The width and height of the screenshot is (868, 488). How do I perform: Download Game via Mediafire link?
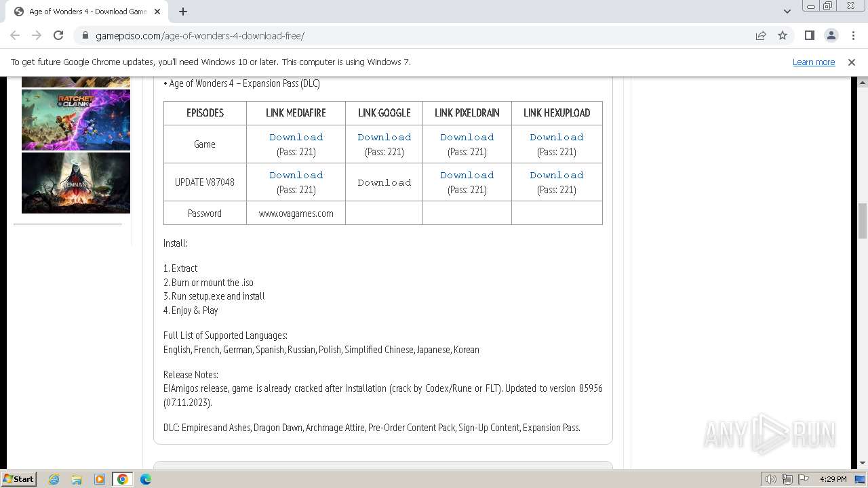(x=296, y=137)
